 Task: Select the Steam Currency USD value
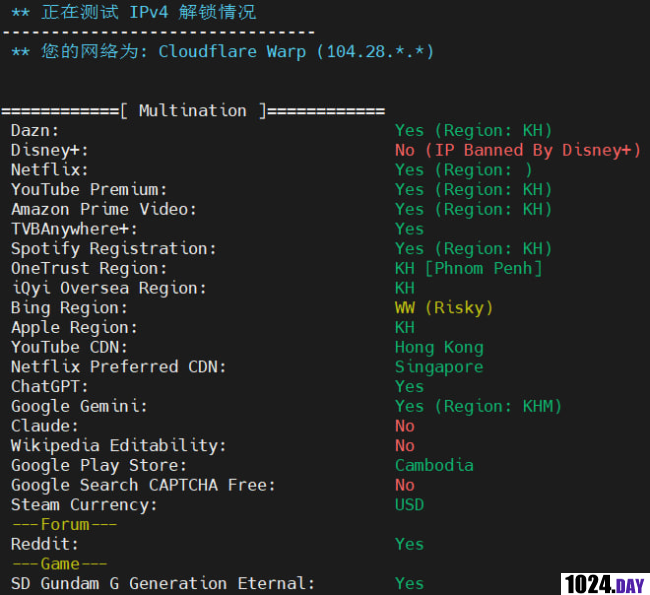(409, 505)
